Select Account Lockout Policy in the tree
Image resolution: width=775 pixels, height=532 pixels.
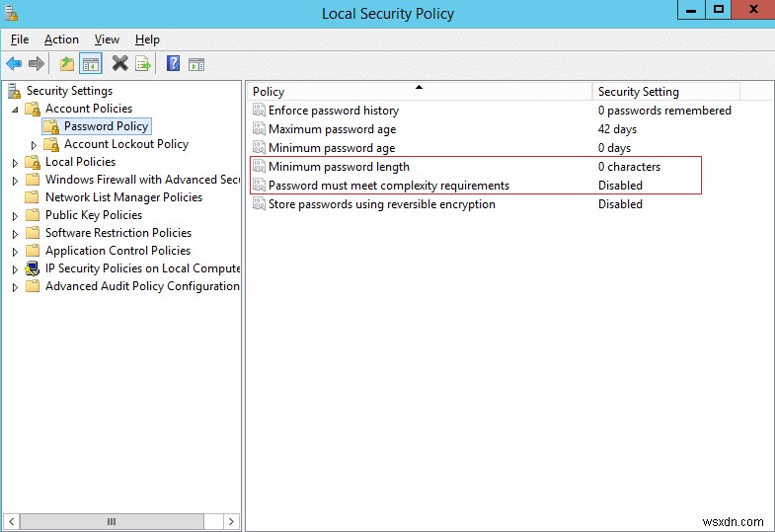coord(126,144)
